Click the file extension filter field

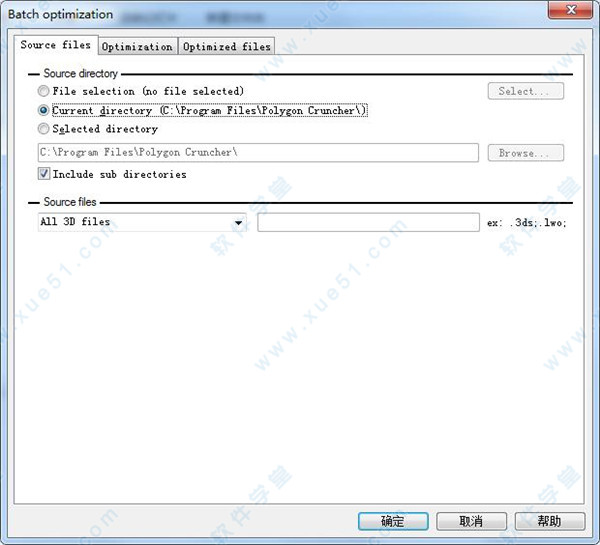[368, 222]
